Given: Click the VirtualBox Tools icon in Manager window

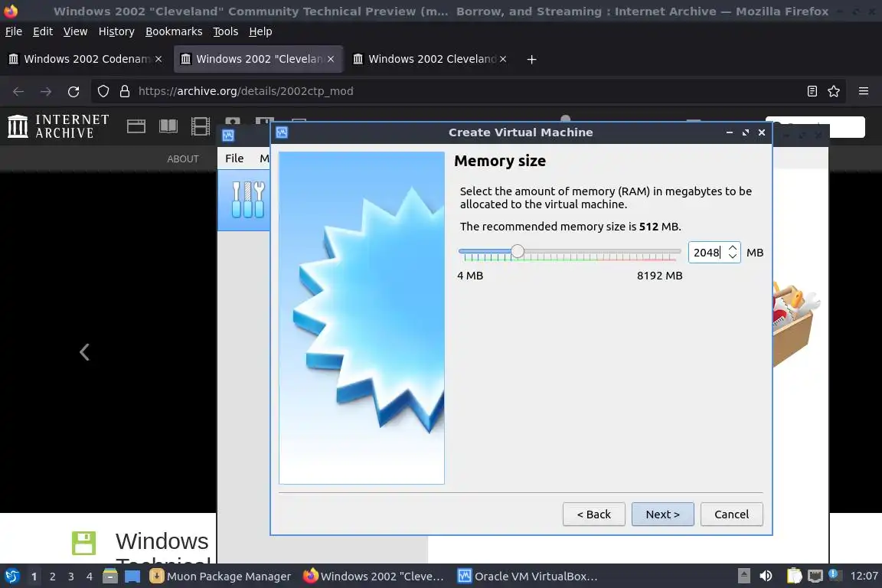Looking at the screenshot, I should coord(247,200).
